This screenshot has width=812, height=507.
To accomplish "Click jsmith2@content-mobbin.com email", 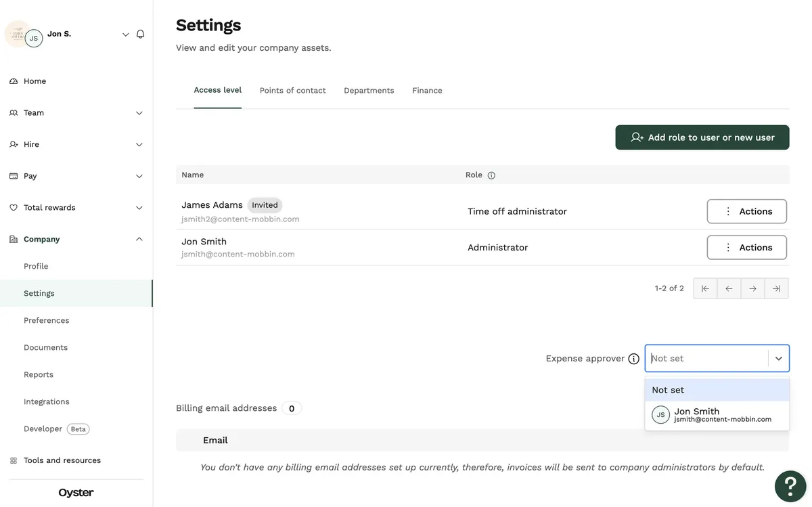I will (240, 219).
